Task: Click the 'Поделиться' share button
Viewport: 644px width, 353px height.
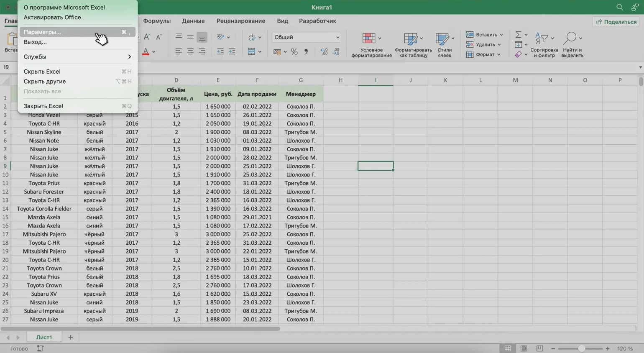Action: point(616,22)
